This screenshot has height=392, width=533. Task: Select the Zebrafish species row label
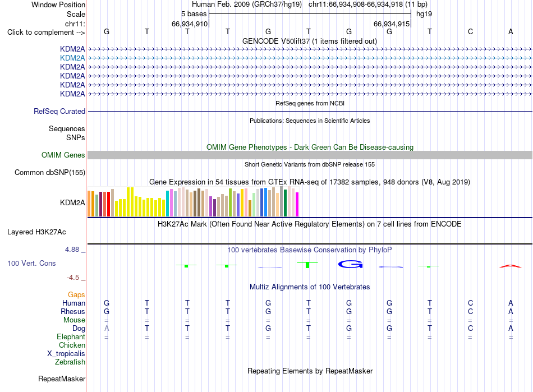pos(70,362)
